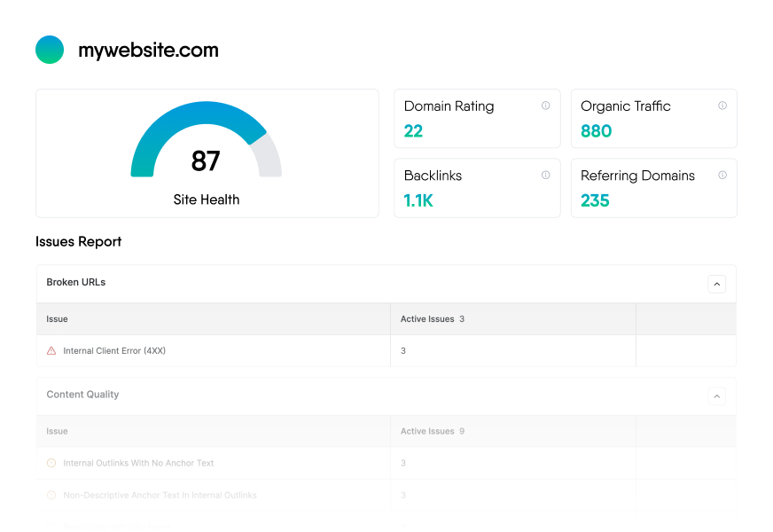The image size is (773, 532).
Task: Click the Backlinks info icon
Action: pos(545,176)
